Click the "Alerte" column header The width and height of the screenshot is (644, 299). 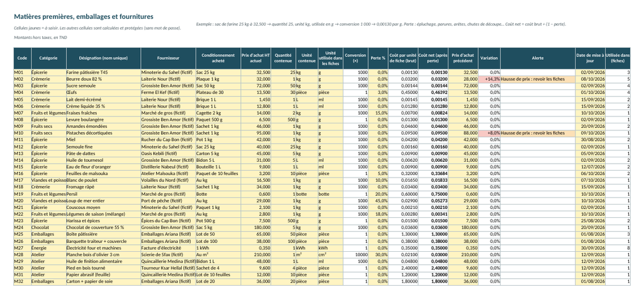[538, 59]
